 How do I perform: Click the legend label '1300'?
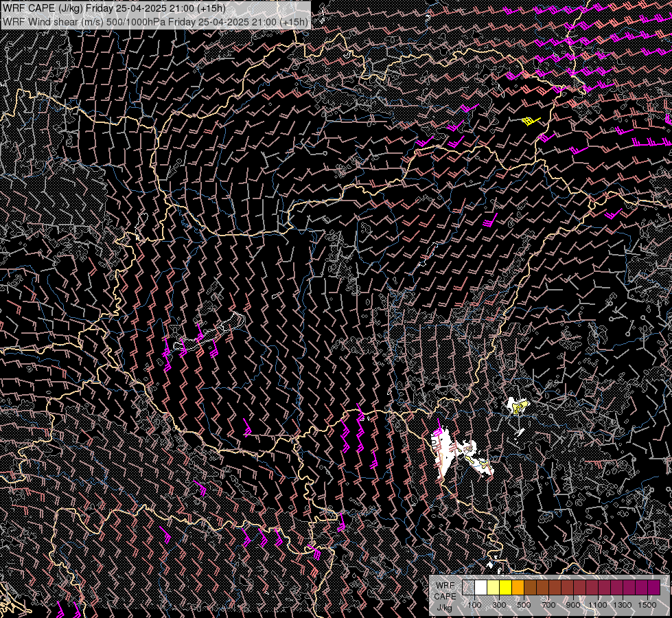(x=623, y=605)
